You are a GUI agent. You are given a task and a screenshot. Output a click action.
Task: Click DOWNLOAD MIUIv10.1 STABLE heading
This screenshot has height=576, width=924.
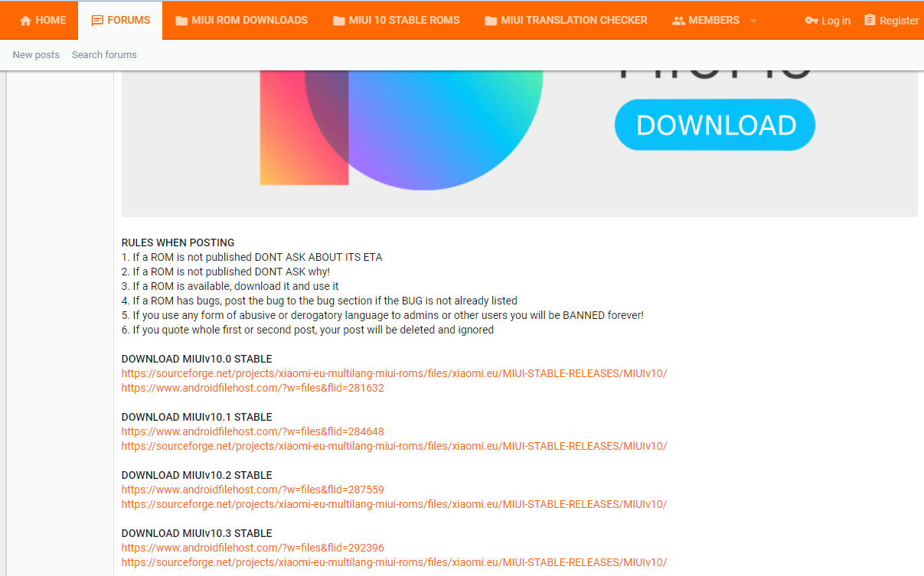(x=197, y=417)
